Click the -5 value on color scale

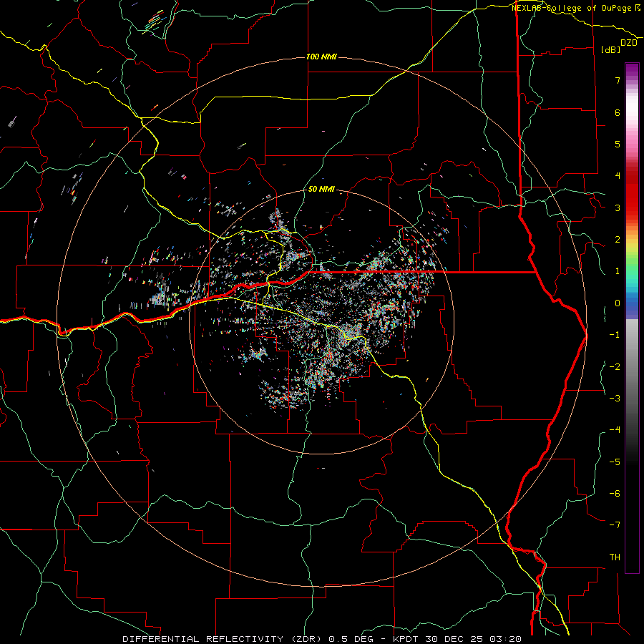coord(615,462)
